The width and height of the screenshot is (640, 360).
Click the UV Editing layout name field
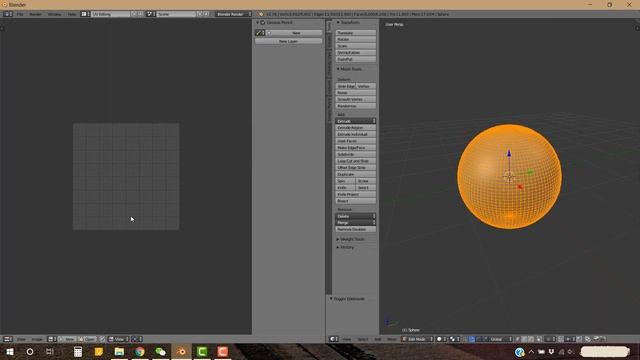pyautogui.click(x=111, y=14)
